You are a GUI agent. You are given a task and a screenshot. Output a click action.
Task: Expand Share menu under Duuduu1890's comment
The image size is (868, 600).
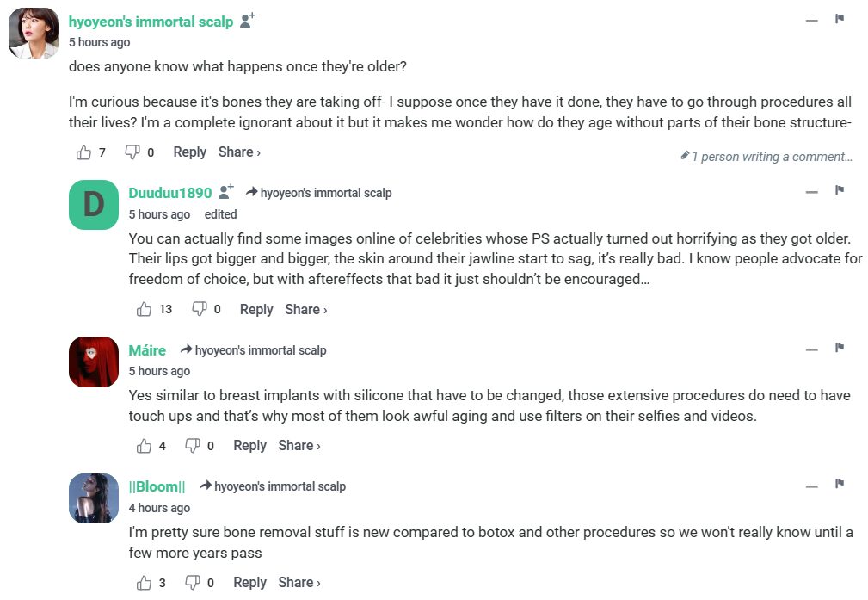[305, 309]
